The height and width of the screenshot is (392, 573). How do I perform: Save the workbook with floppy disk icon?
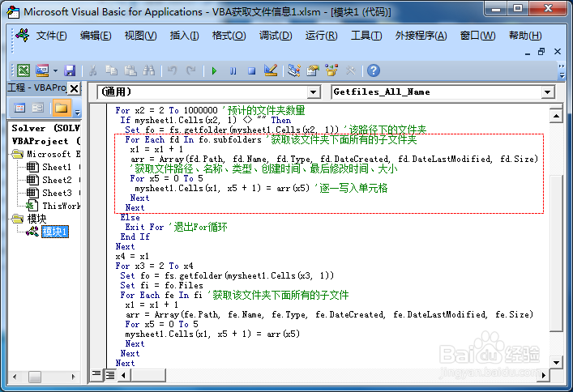(70, 70)
